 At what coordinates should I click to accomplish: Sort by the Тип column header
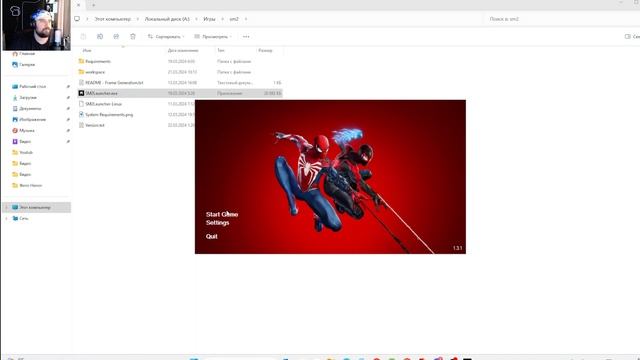click(x=221, y=50)
